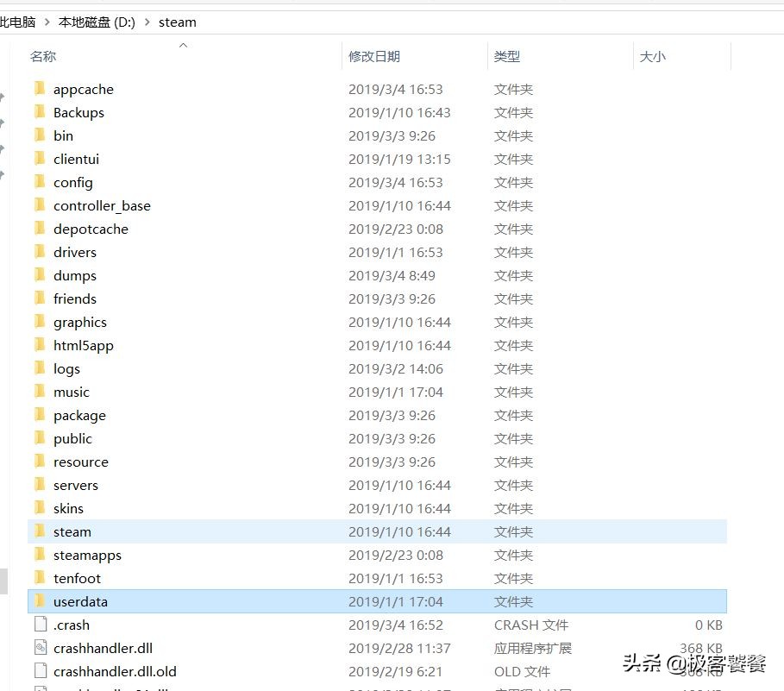Expand breadcrumb chevron before steam
784x691 pixels.
pos(146,22)
